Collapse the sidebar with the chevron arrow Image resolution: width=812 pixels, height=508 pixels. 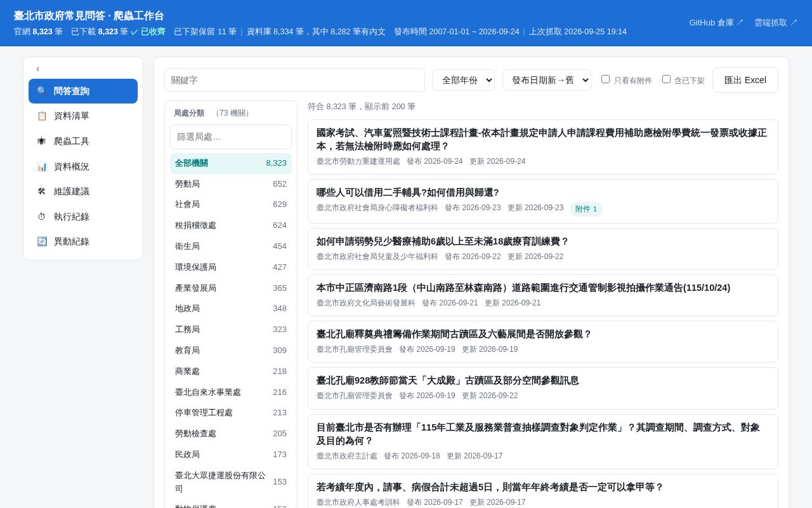click(x=37, y=69)
